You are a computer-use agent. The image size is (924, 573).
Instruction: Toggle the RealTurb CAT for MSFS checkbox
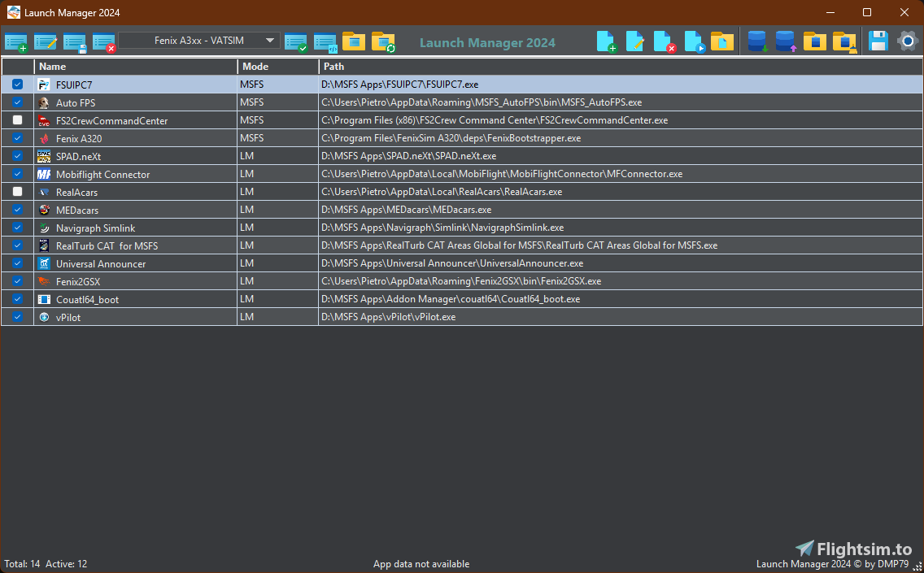click(x=18, y=245)
